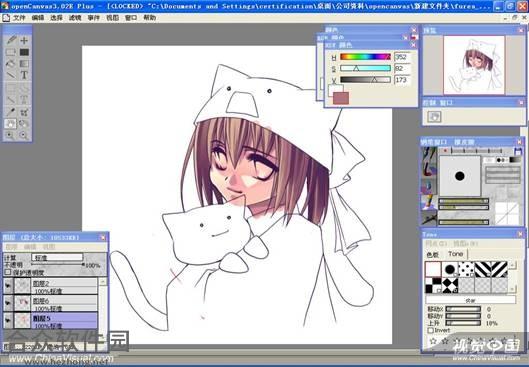Open the blend mode dropdown in layer panel
The width and height of the screenshot is (529, 367).
coord(57,257)
